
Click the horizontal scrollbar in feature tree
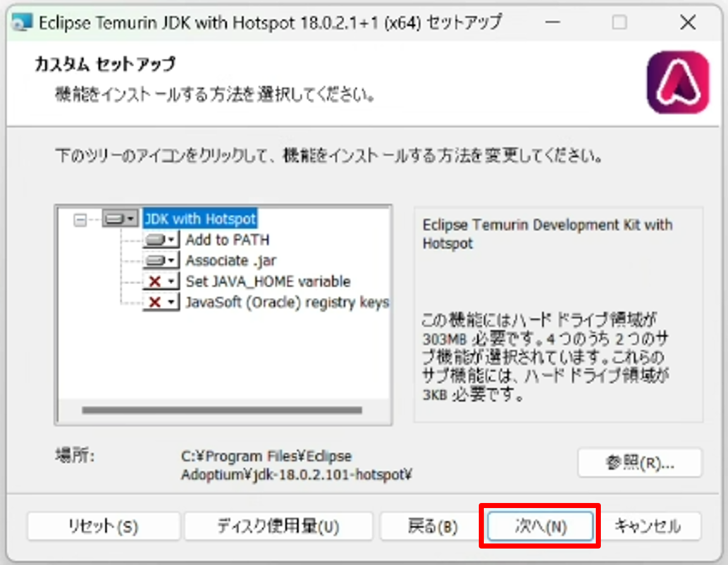coord(221,410)
